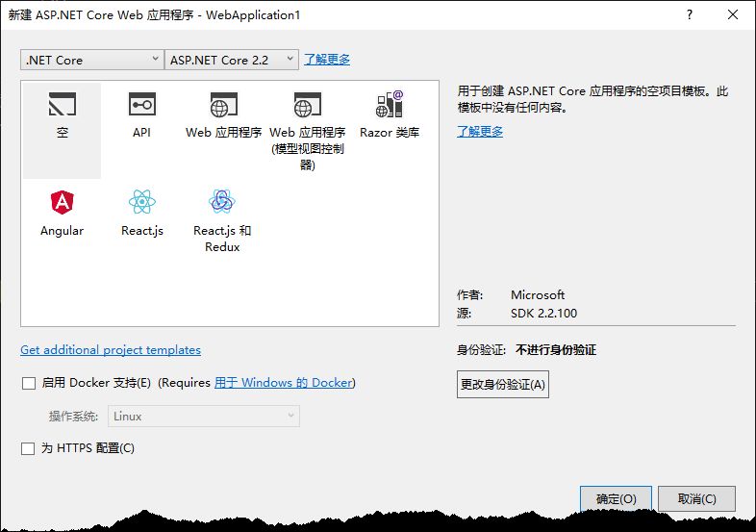Select the React.js template icon
Image resolution: width=756 pixels, height=532 pixels.
(142, 202)
